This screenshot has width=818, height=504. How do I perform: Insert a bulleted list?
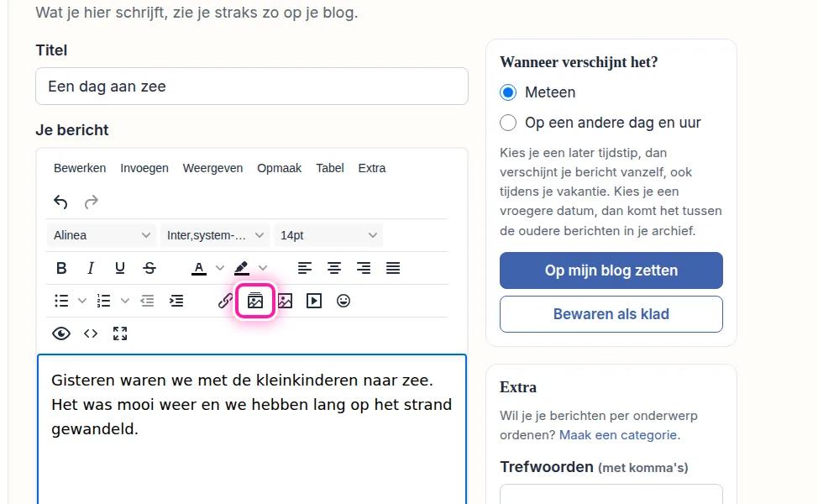pyautogui.click(x=61, y=301)
